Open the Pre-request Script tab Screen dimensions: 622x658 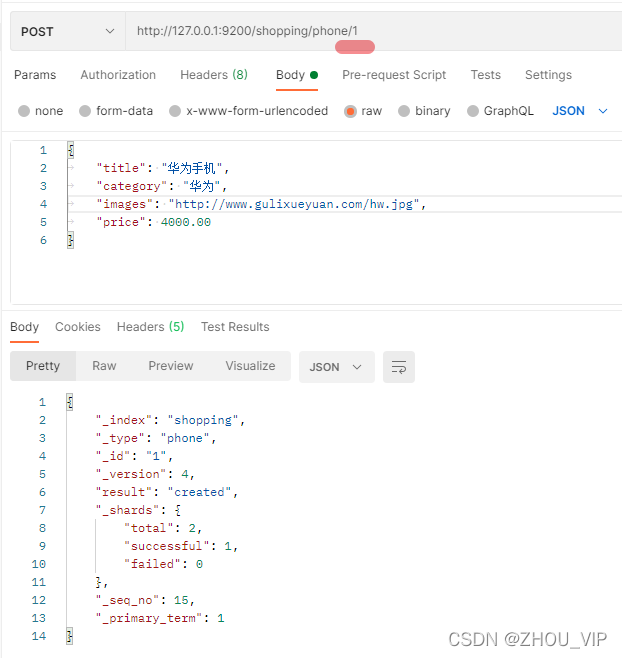tap(394, 75)
